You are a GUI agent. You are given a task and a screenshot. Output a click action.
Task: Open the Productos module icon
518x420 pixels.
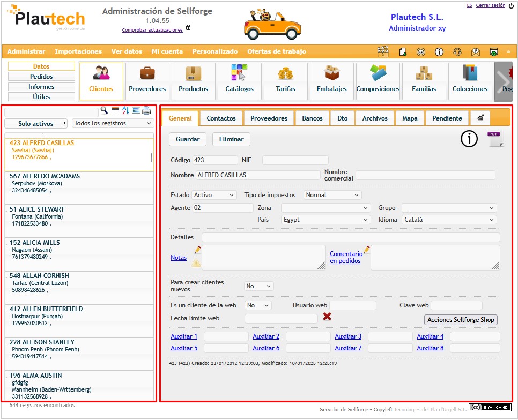[193, 81]
